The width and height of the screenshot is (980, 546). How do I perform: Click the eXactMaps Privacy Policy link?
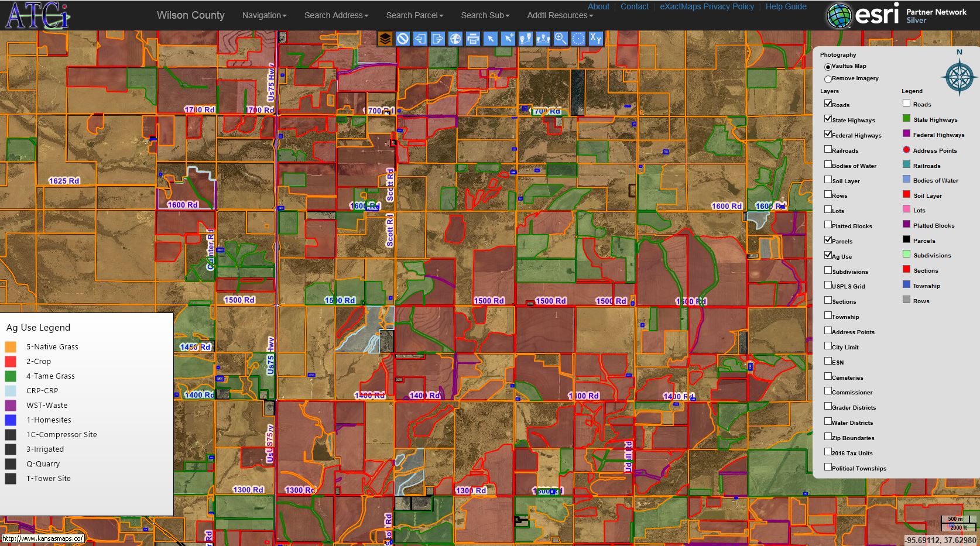click(x=707, y=6)
